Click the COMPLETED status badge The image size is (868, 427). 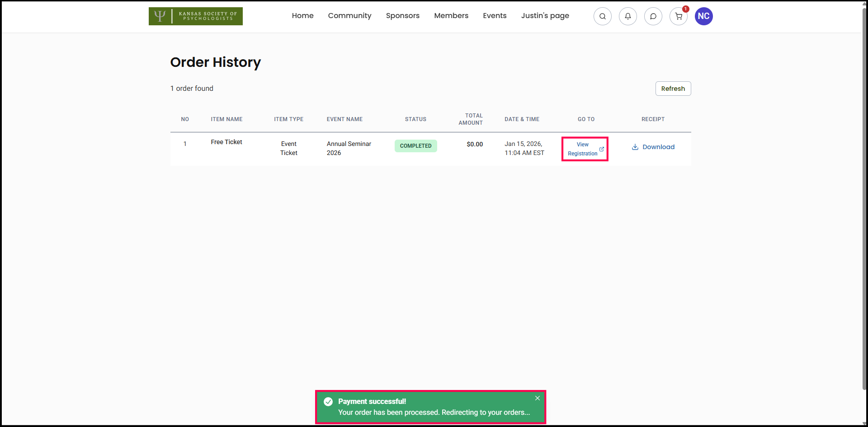coord(415,146)
